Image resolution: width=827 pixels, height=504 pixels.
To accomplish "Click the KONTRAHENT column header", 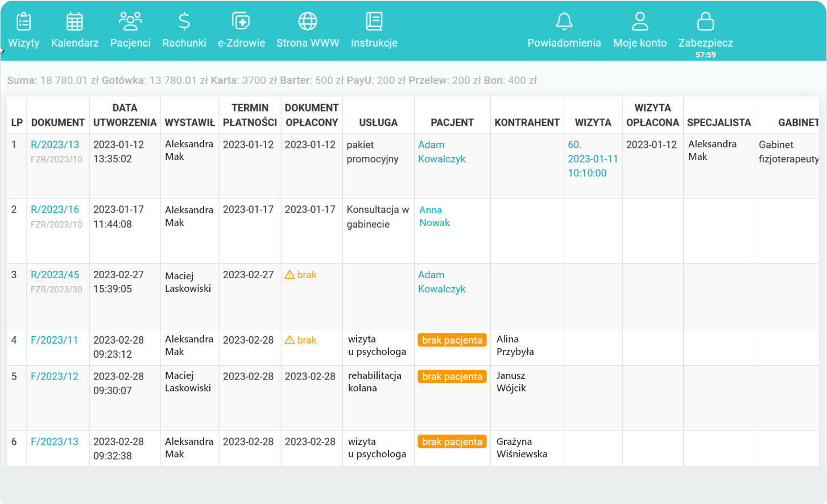I will pos(527,123).
